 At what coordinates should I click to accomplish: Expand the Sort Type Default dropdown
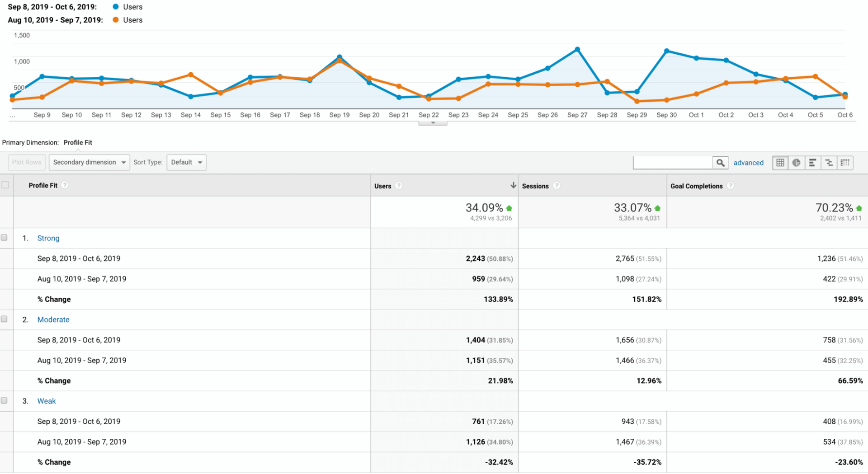186,162
